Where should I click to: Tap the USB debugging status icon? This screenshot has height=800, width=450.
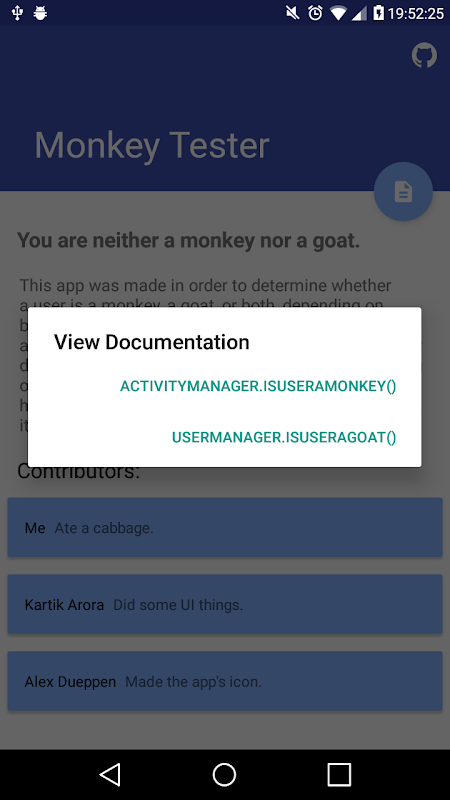(17, 13)
